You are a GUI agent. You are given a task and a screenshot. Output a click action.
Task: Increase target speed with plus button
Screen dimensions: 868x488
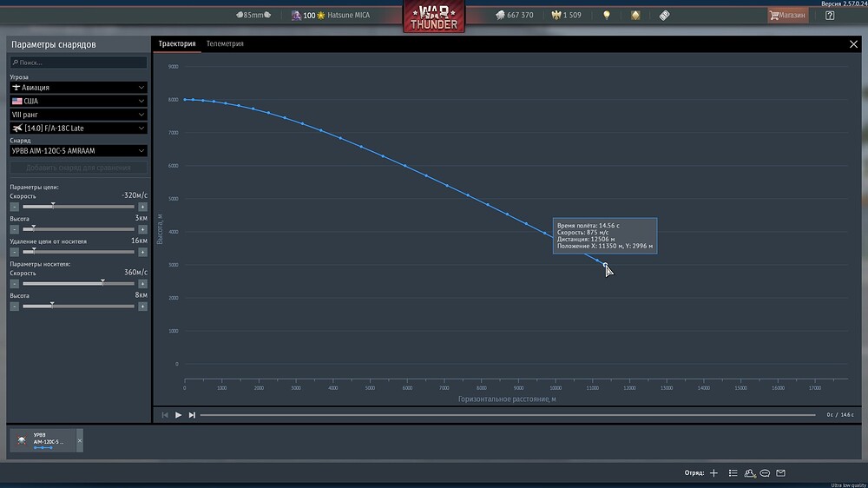click(x=143, y=207)
